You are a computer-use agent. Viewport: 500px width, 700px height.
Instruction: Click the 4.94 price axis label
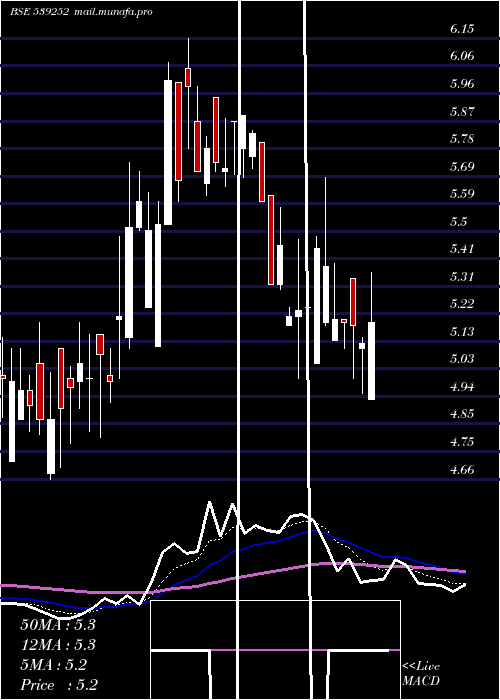(462, 387)
